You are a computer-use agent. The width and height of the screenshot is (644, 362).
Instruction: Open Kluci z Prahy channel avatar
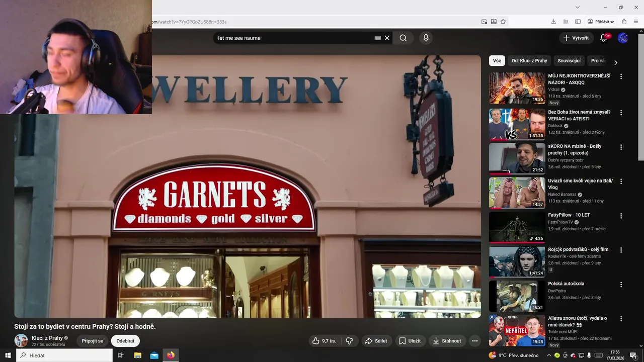coord(21,341)
